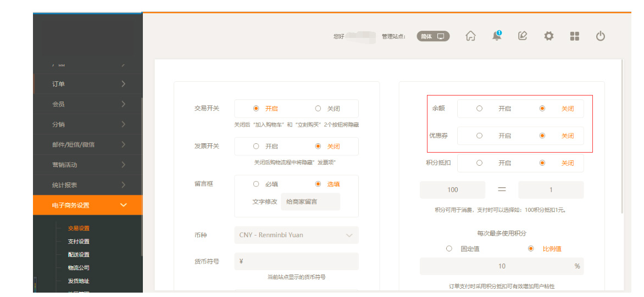
Task: Select 关闭 for 交易开关
Action: click(318, 109)
